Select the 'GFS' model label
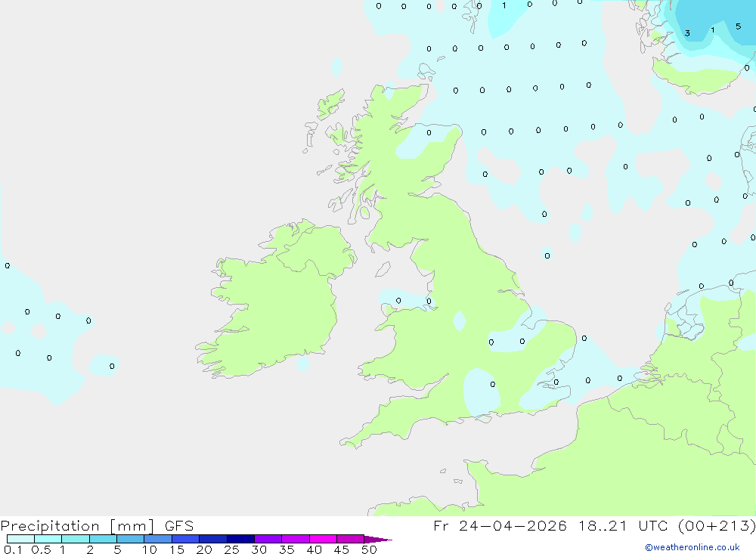Image resolution: width=756 pixels, height=554 pixels. 179,525
